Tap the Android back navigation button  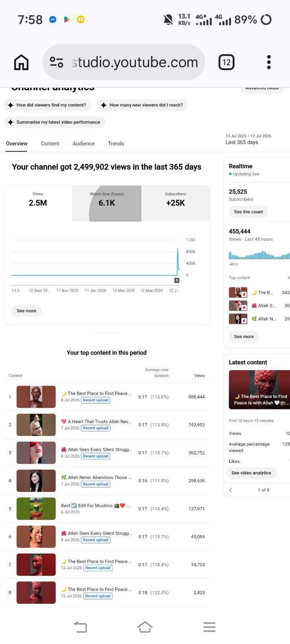pos(81,627)
